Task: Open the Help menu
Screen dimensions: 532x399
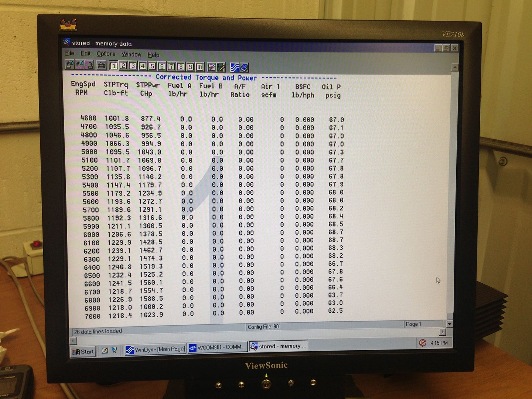Action: coord(153,55)
